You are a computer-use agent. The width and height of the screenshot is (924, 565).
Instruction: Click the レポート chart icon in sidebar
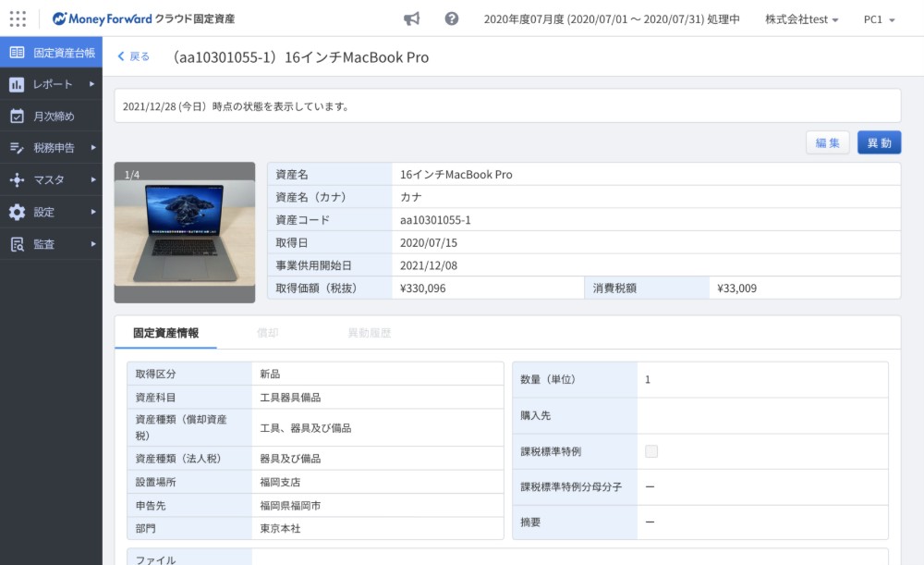17,85
